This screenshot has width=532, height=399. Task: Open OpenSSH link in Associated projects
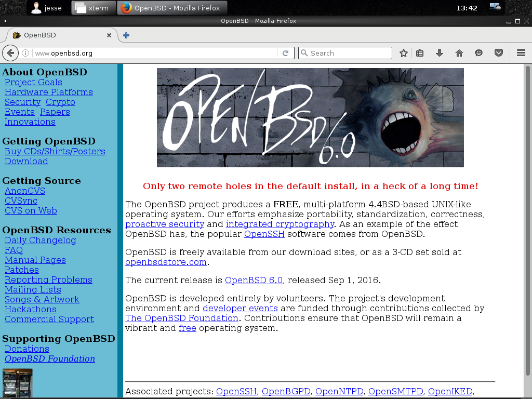point(236,392)
